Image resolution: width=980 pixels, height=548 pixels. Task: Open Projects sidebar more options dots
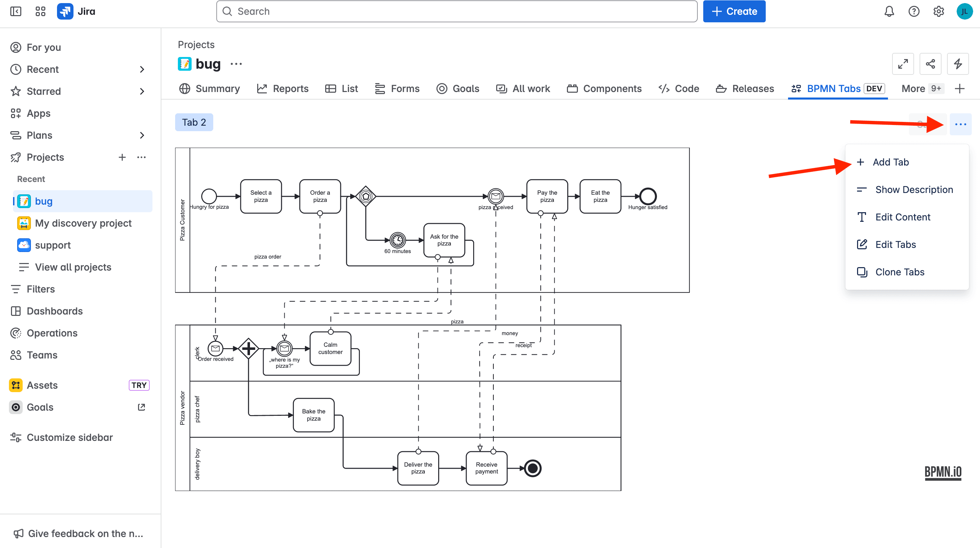[x=141, y=157]
